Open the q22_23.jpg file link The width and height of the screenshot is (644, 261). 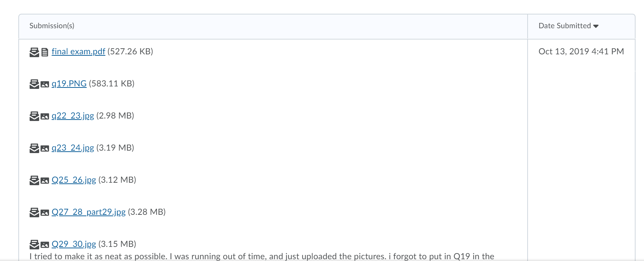[x=73, y=116]
